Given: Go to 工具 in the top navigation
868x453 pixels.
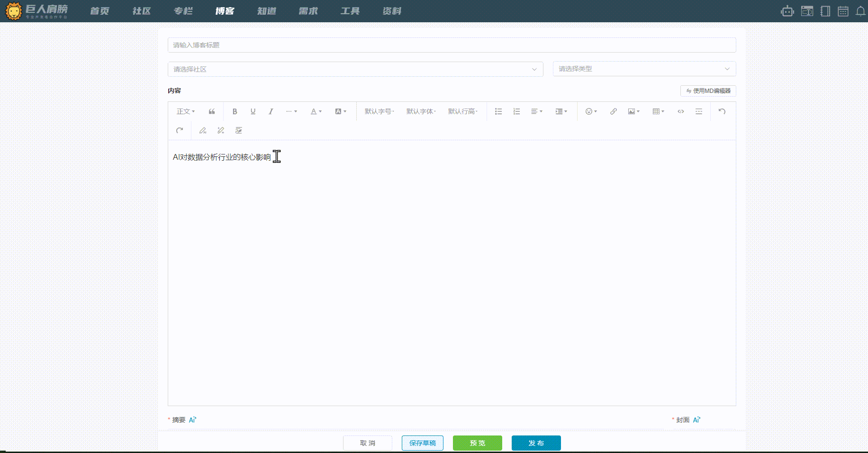Looking at the screenshot, I should tap(350, 11).
